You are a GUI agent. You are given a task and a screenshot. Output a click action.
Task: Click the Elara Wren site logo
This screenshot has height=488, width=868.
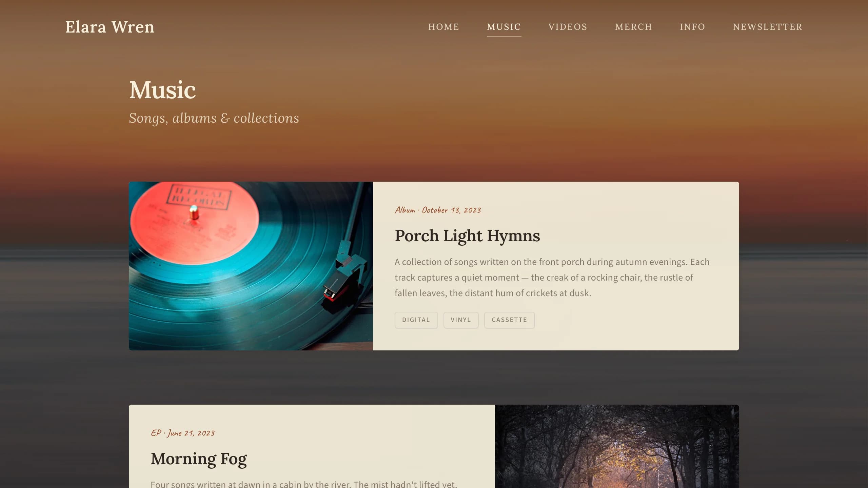click(x=110, y=27)
